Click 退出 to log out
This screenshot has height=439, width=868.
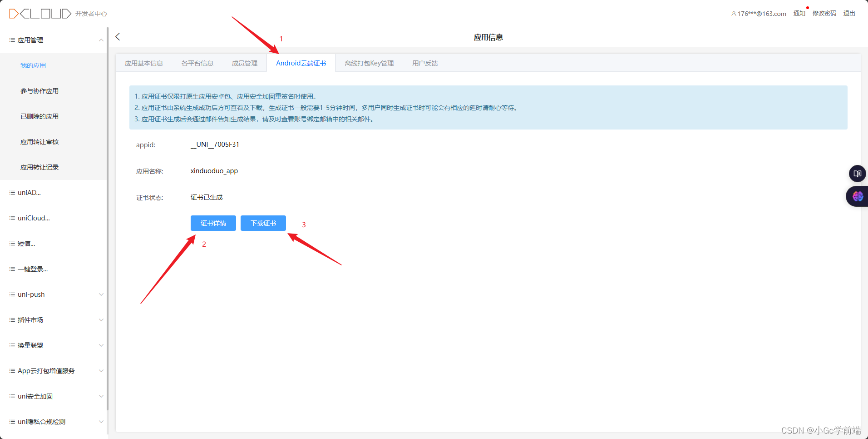point(849,14)
